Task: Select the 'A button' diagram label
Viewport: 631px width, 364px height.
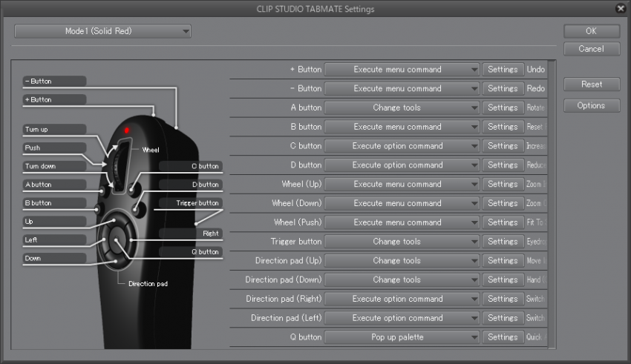Action: pyautogui.click(x=54, y=185)
